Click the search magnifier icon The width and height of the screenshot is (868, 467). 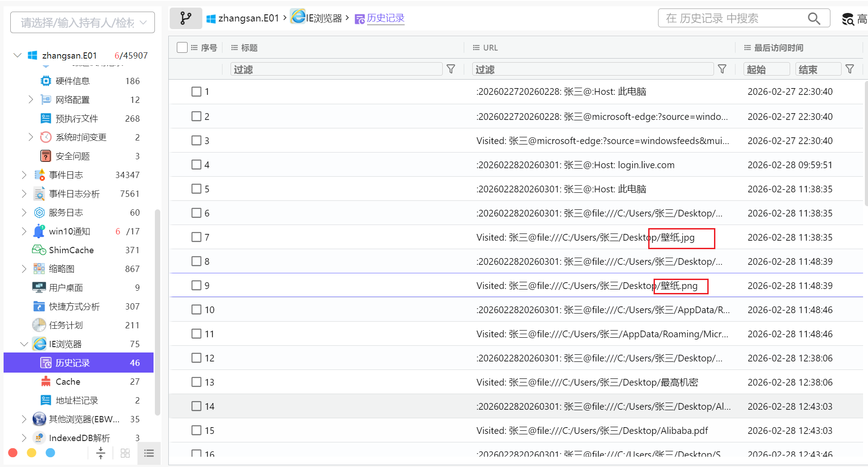tap(813, 19)
